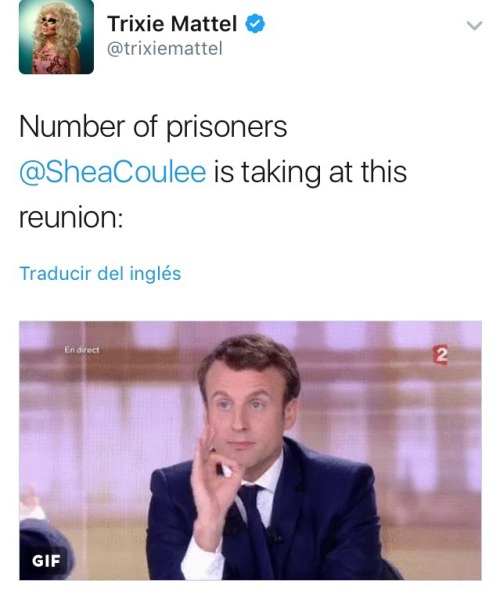This screenshot has height=595, width=500.
Task: Select the word reunion: in the tweet
Action: [71, 218]
